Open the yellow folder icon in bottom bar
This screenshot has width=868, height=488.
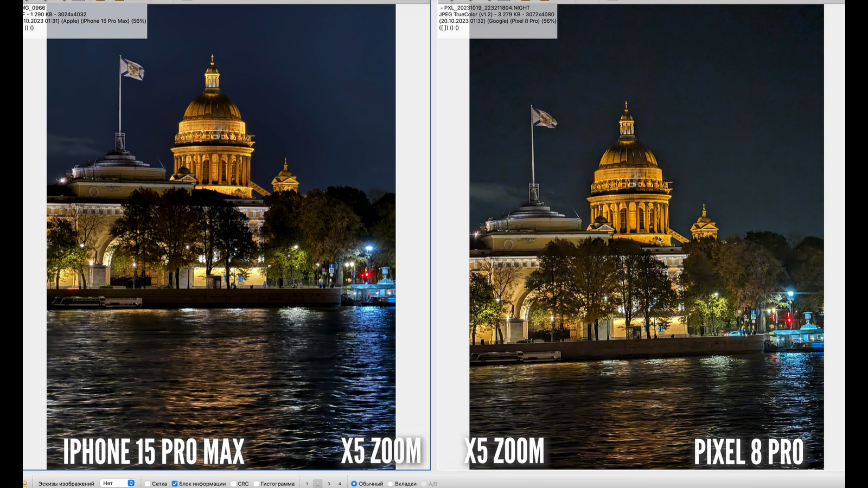pyautogui.click(x=25, y=484)
